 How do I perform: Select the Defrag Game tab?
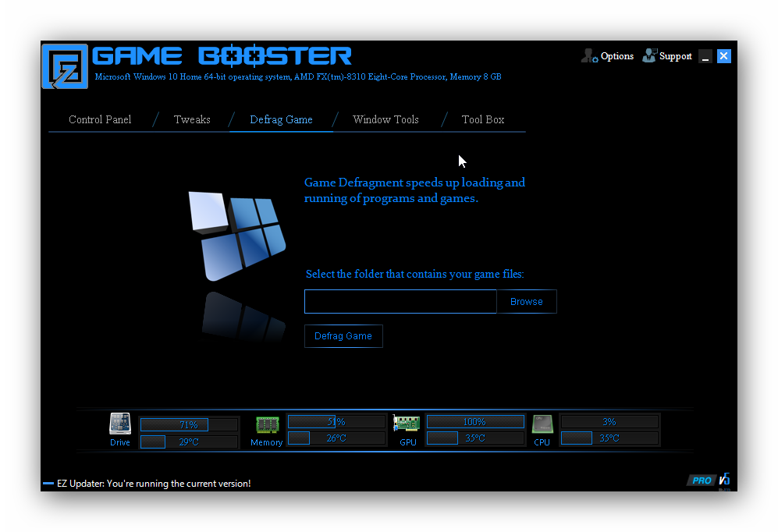(x=282, y=120)
